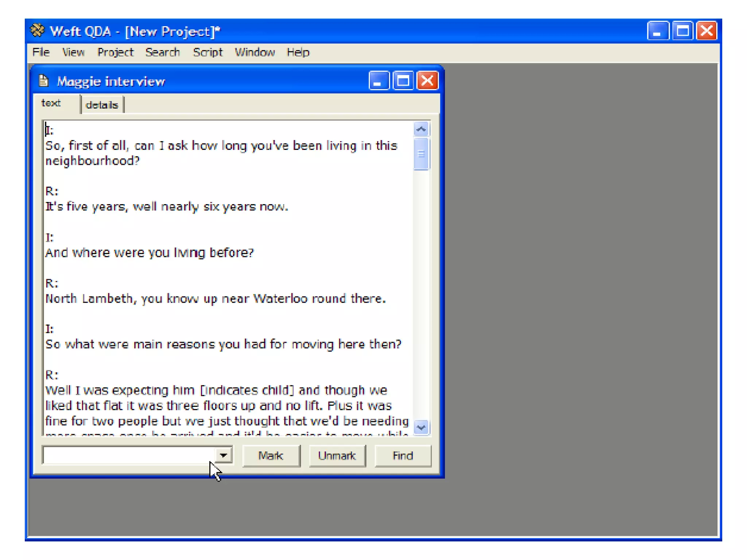This screenshot has height=560, width=747.
Task: Open the Script menu
Action: tap(208, 52)
